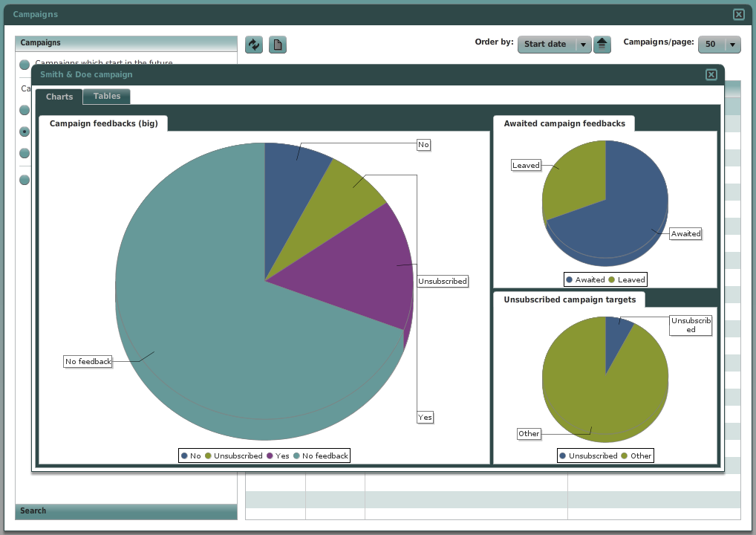Switch to the Tables tab
756x535 pixels.
pos(105,96)
